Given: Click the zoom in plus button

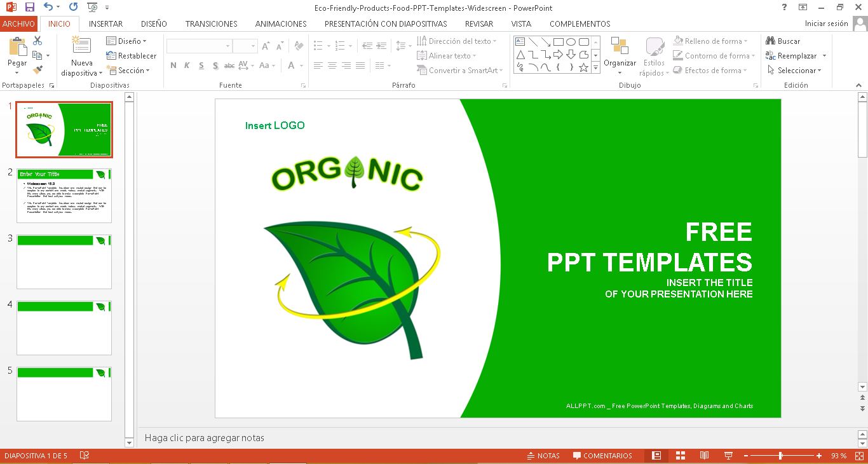Looking at the screenshot, I should point(819,456).
